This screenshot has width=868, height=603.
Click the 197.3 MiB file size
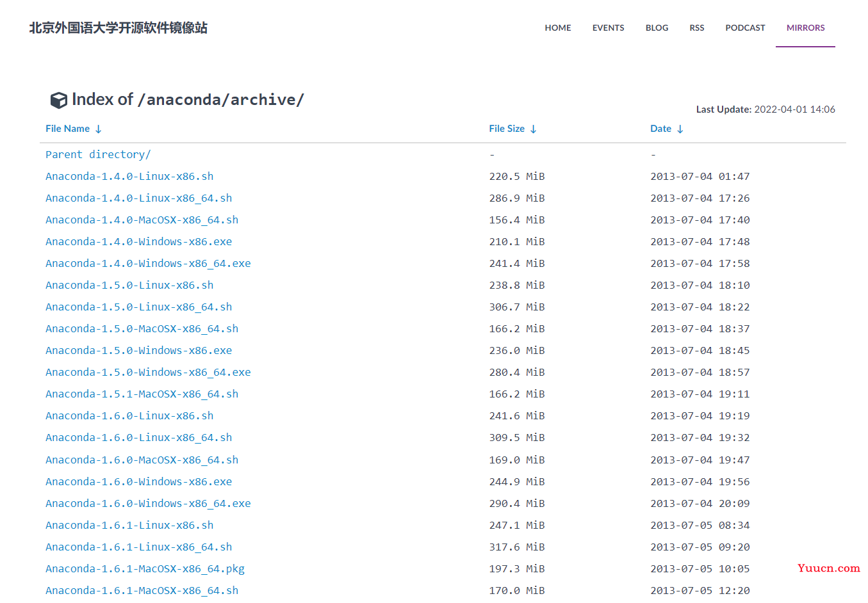pyautogui.click(x=517, y=568)
